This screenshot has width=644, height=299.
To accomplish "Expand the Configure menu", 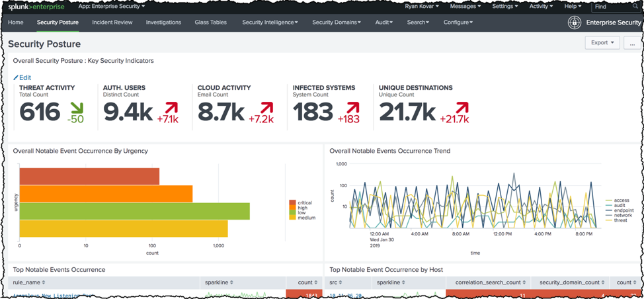I will click(458, 22).
